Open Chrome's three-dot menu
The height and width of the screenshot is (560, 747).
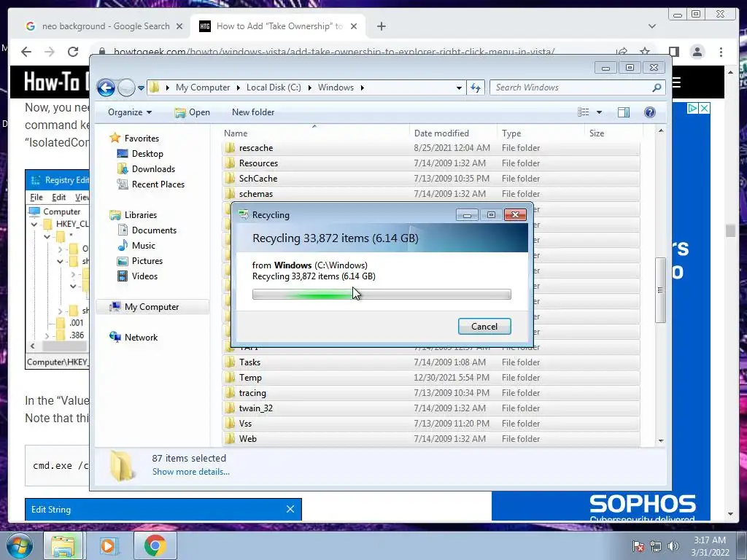pos(721,52)
